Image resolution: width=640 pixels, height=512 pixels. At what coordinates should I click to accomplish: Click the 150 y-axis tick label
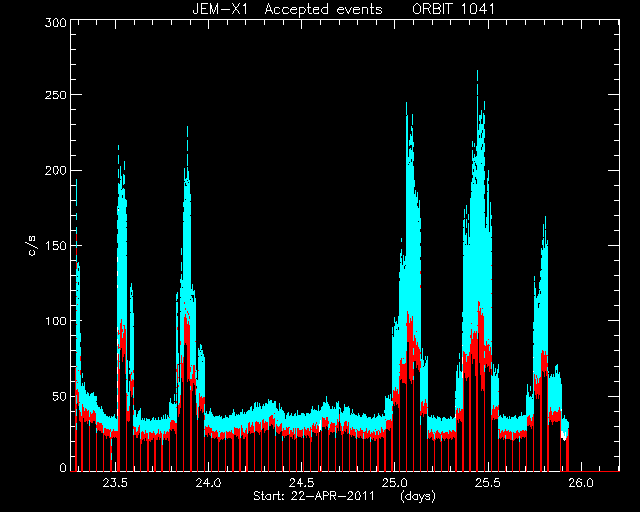click(56, 245)
